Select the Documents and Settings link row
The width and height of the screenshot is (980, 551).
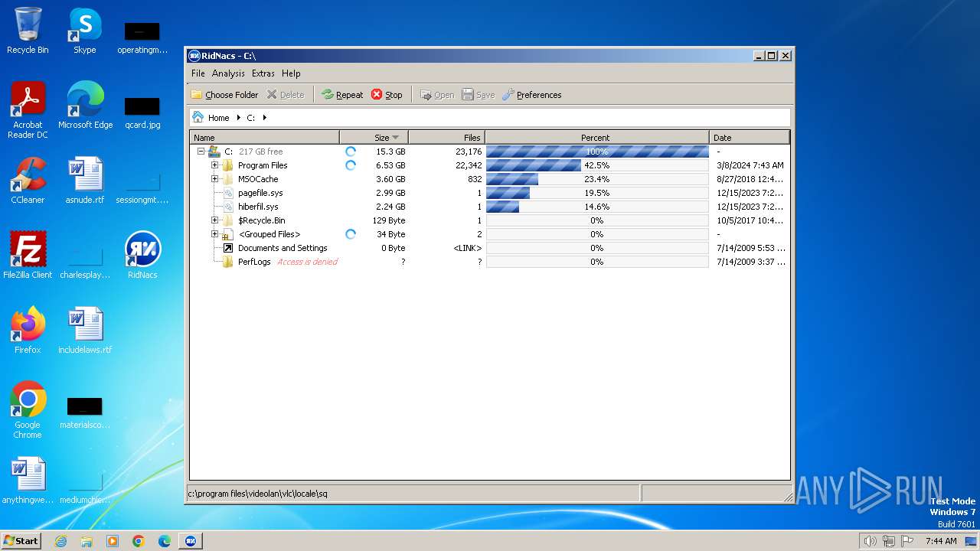click(x=489, y=248)
